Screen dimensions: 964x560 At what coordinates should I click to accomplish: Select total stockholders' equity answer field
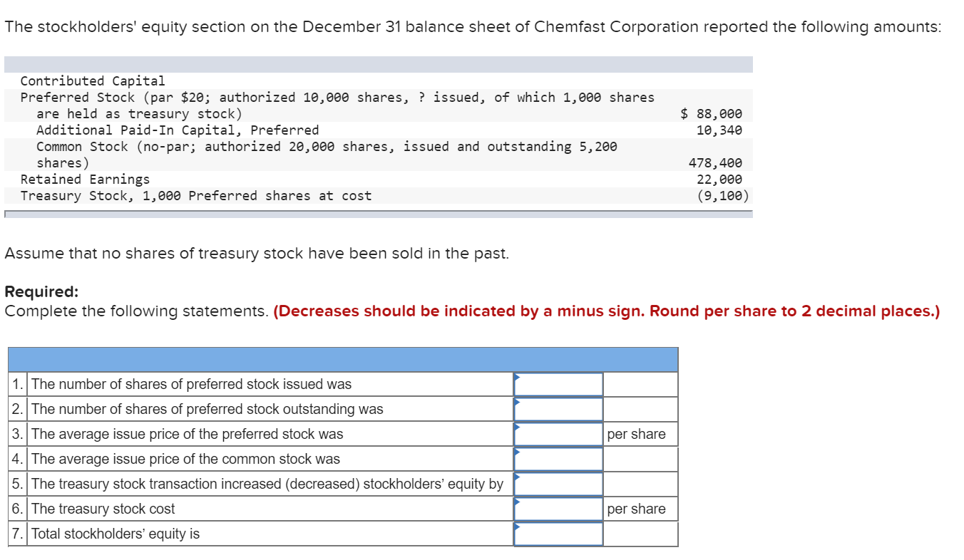tap(558, 534)
